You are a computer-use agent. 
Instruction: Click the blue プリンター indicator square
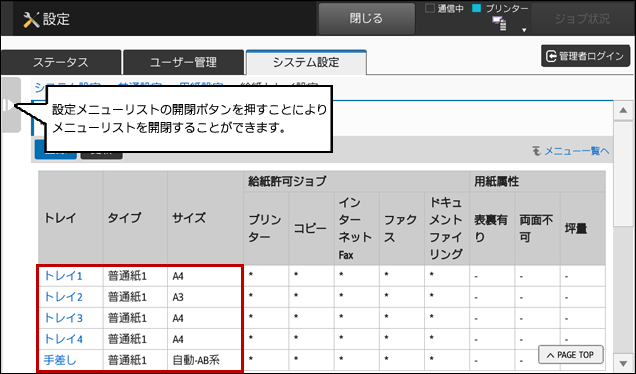coord(477,8)
